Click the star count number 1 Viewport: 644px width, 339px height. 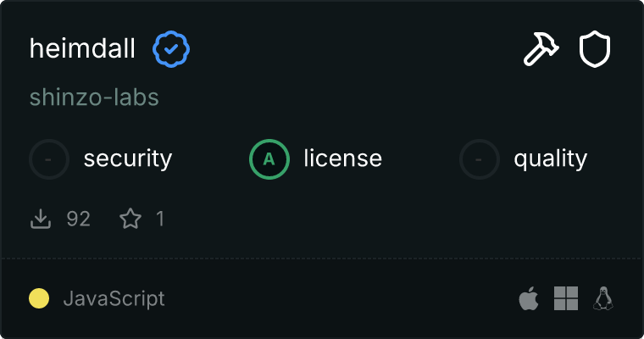coord(160,219)
